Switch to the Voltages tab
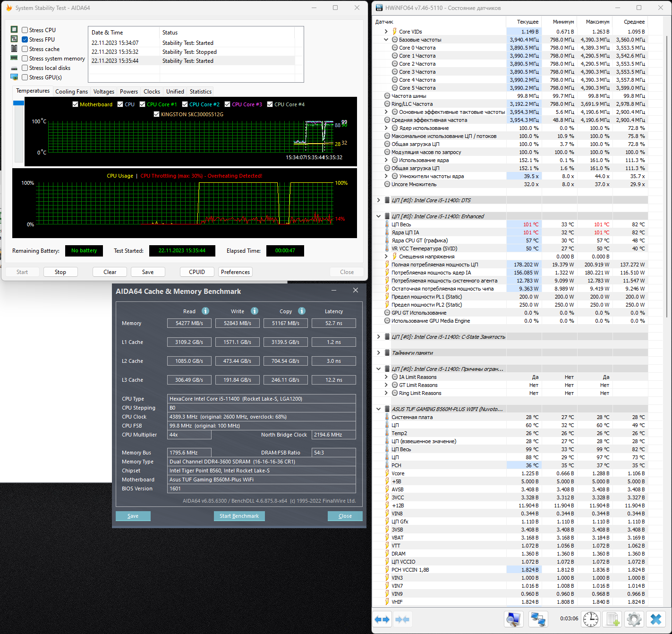 point(104,92)
